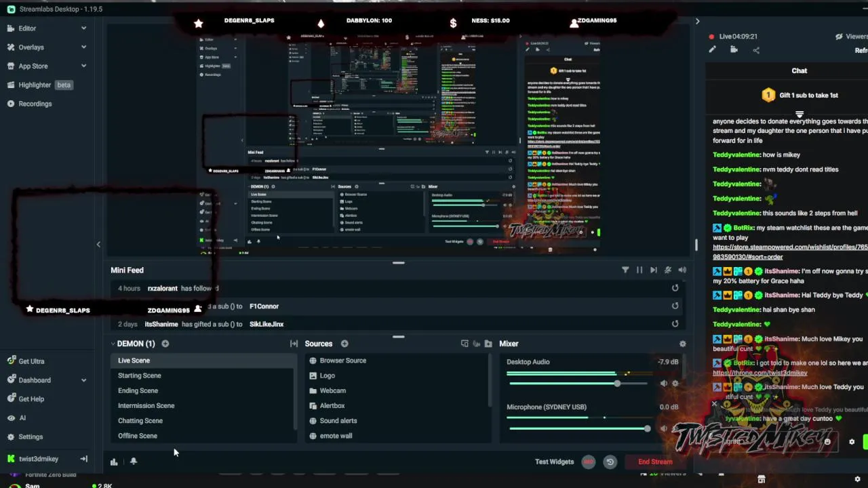Toggle the REC record button
This screenshot has height=488, width=868.
tap(589, 462)
